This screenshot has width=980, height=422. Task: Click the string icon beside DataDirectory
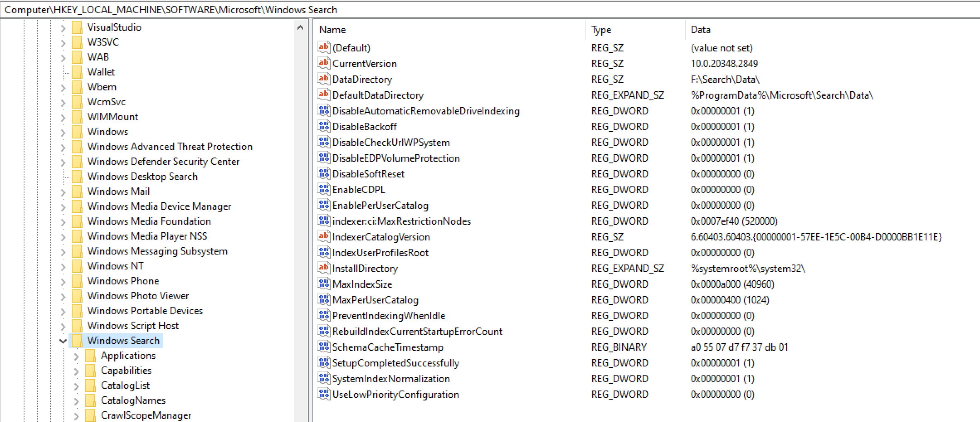(x=324, y=79)
